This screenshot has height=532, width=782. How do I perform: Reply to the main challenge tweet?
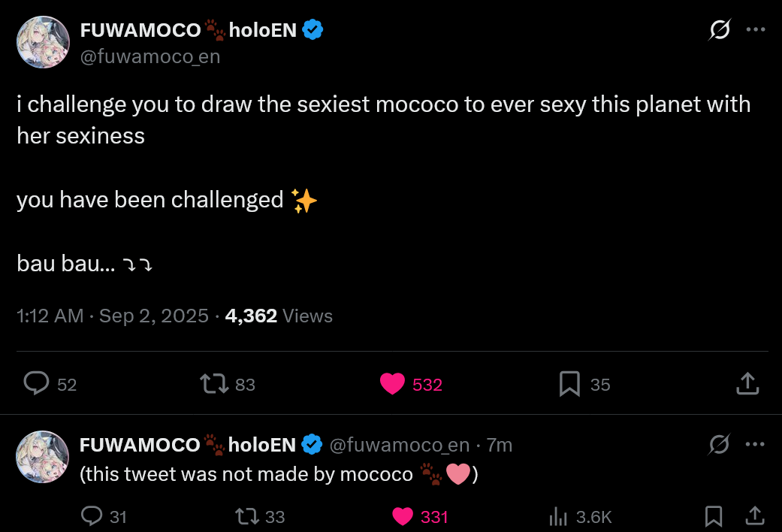tap(36, 384)
